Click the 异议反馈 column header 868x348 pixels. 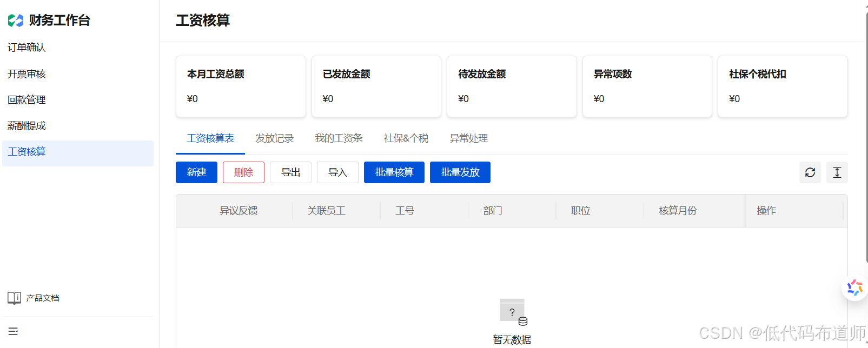point(238,211)
